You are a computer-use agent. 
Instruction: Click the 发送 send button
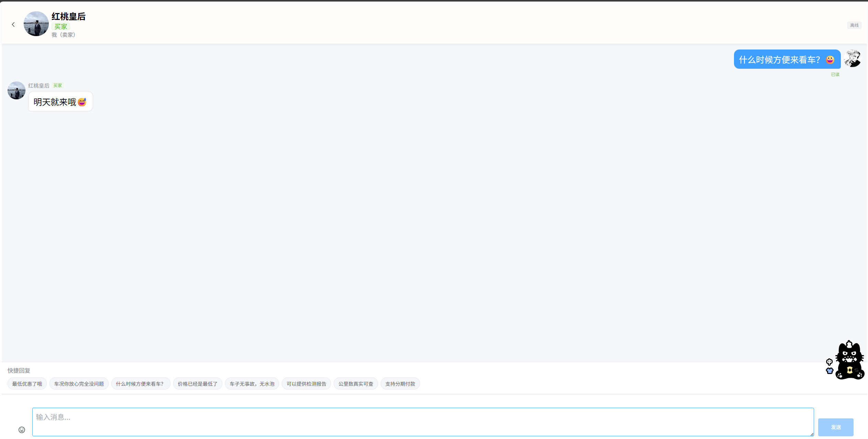pos(836,427)
